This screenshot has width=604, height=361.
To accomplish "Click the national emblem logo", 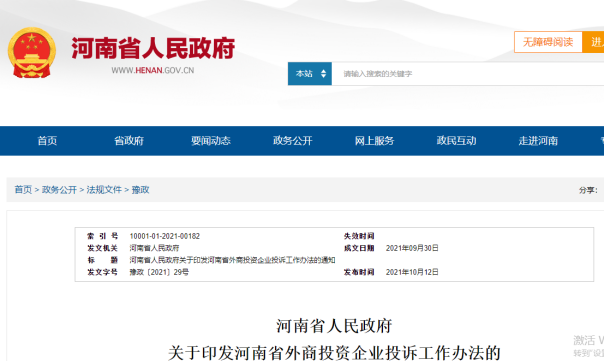I will (32, 52).
